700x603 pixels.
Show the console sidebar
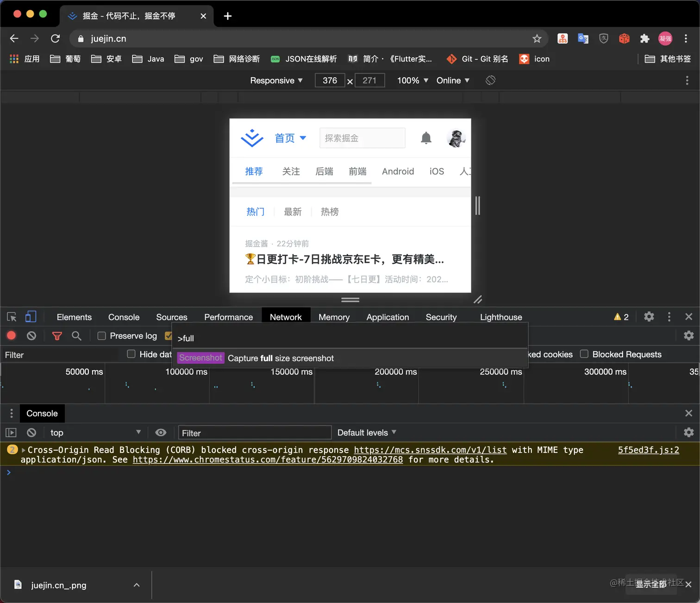click(x=11, y=433)
